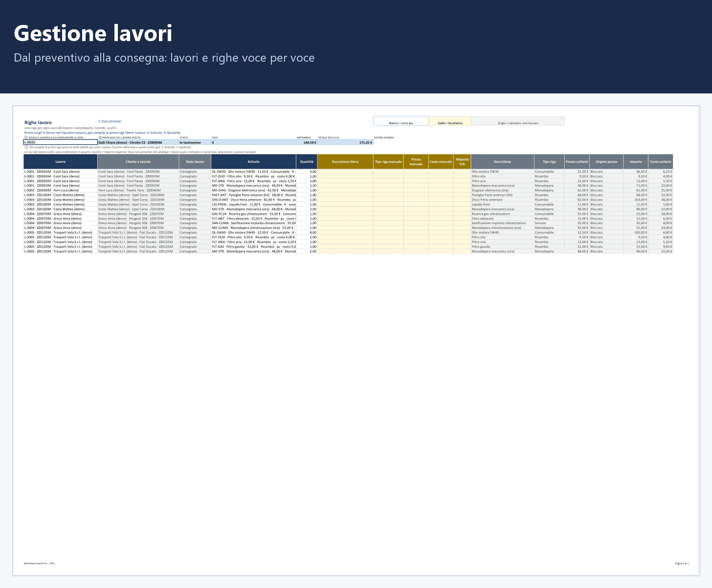
Task: Select the amount cell "100,00 €"
Action: 636,232
